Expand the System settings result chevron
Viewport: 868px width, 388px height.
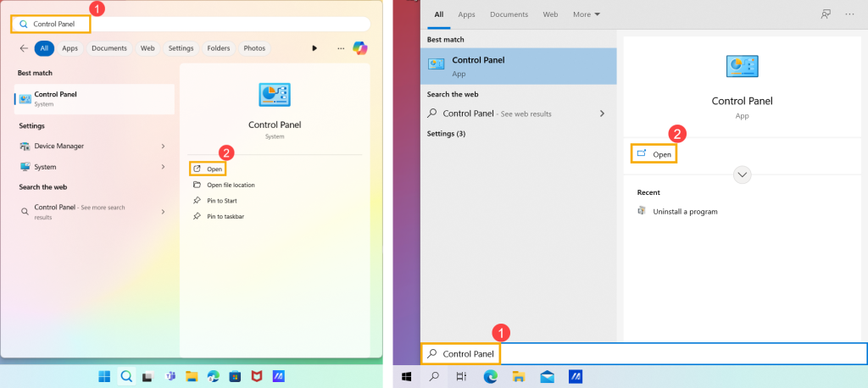click(164, 167)
